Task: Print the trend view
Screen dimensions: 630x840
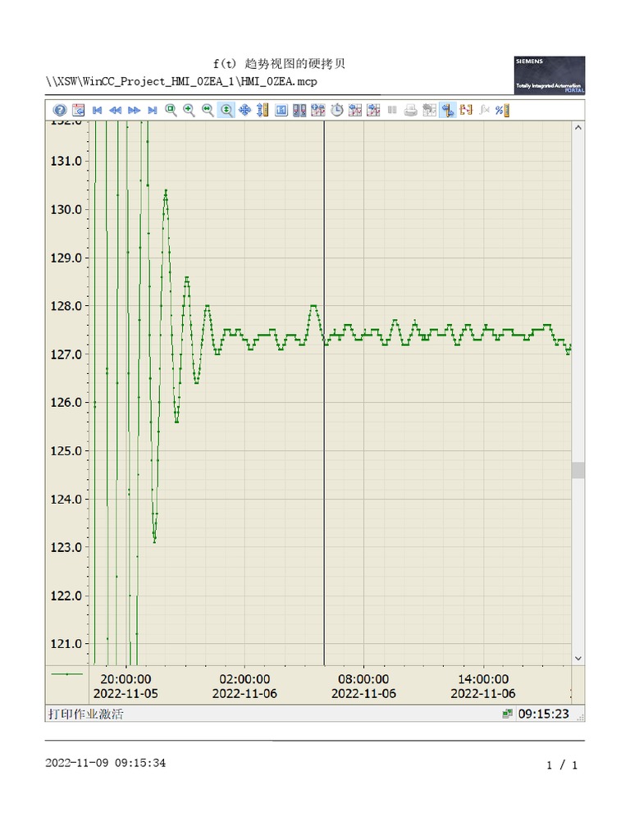Action: coord(411,111)
